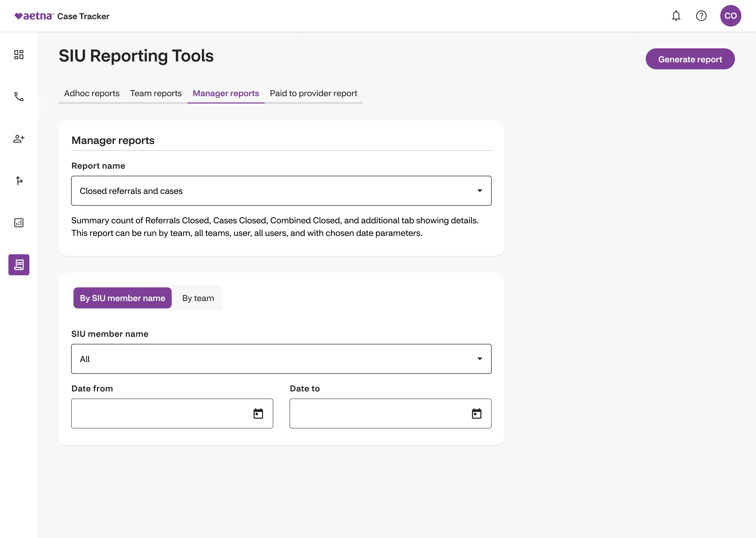Switch to the Team reports tab
Viewport: 756px width, 538px height.
[x=156, y=94]
